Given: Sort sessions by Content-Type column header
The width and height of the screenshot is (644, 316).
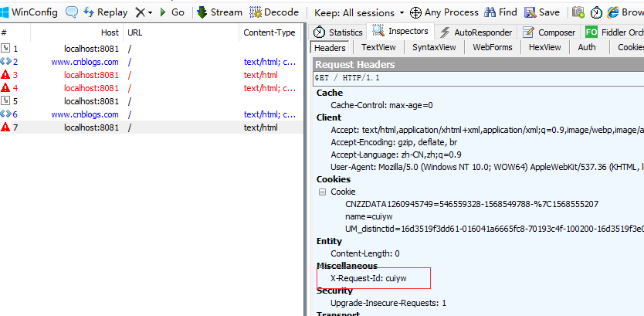Looking at the screenshot, I should click(x=269, y=32).
